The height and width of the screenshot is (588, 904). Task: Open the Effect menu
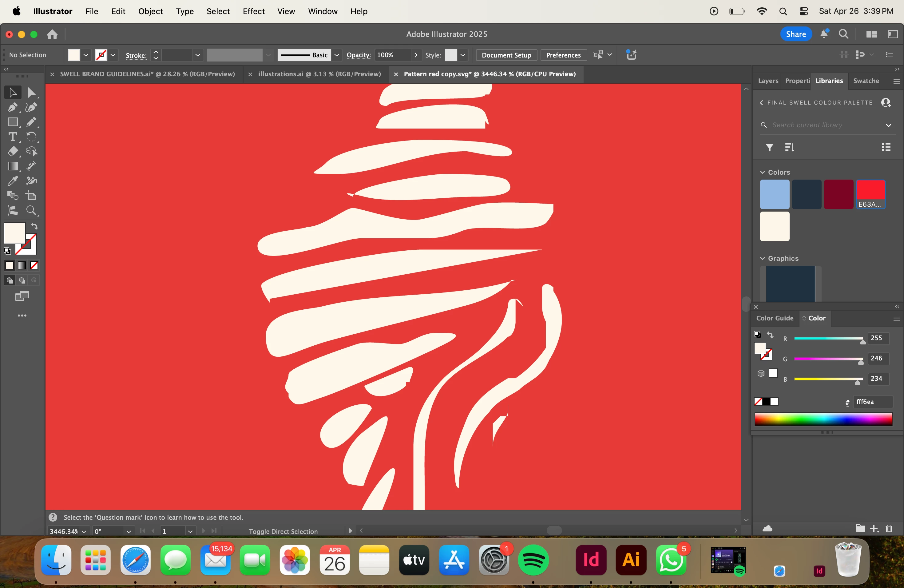click(253, 11)
